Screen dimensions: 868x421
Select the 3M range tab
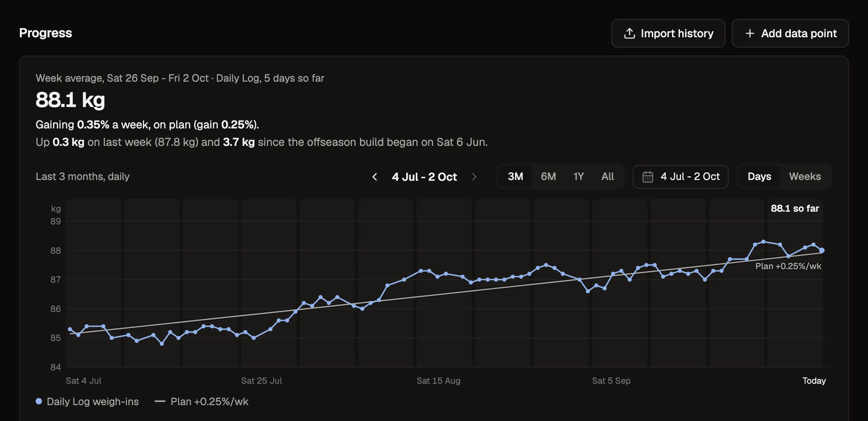point(515,176)
